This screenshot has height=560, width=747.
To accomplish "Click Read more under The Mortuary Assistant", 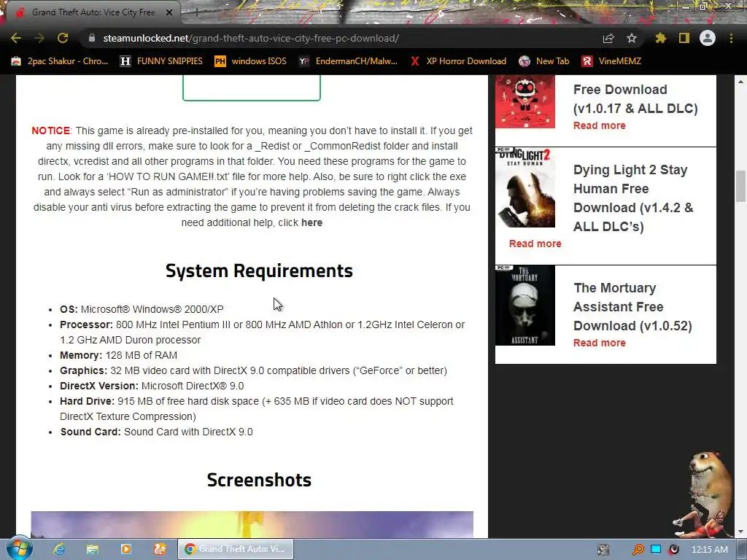I will point(600,343).
